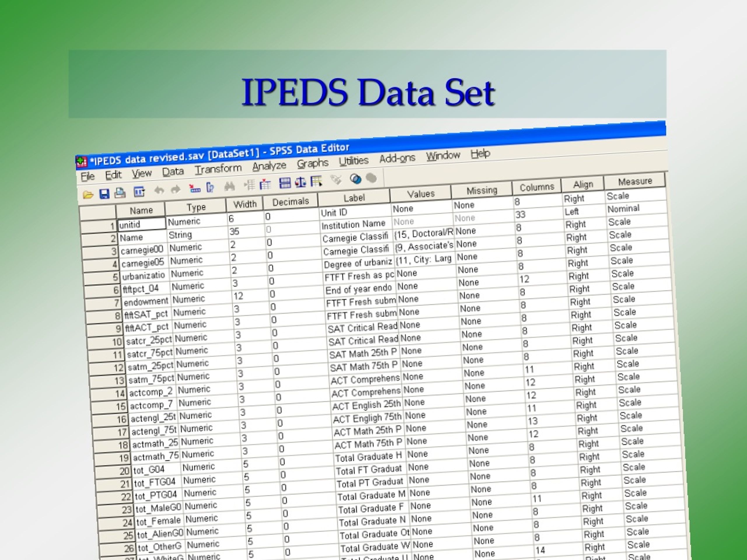Viewport: 747px width, 560px height.
Task: Open the Variables info icon
Action: pos(210,187)
